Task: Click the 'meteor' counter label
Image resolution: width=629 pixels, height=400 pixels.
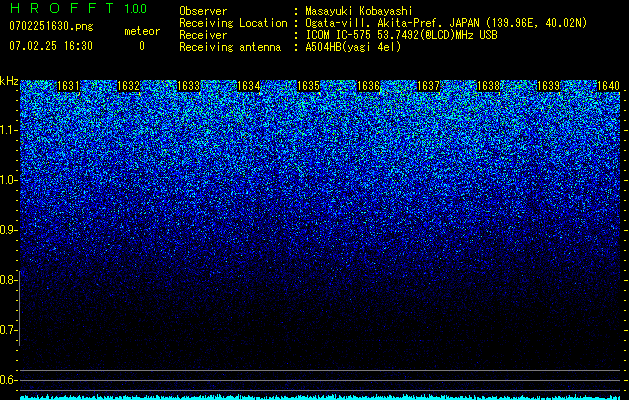Action: coord(142,31)
